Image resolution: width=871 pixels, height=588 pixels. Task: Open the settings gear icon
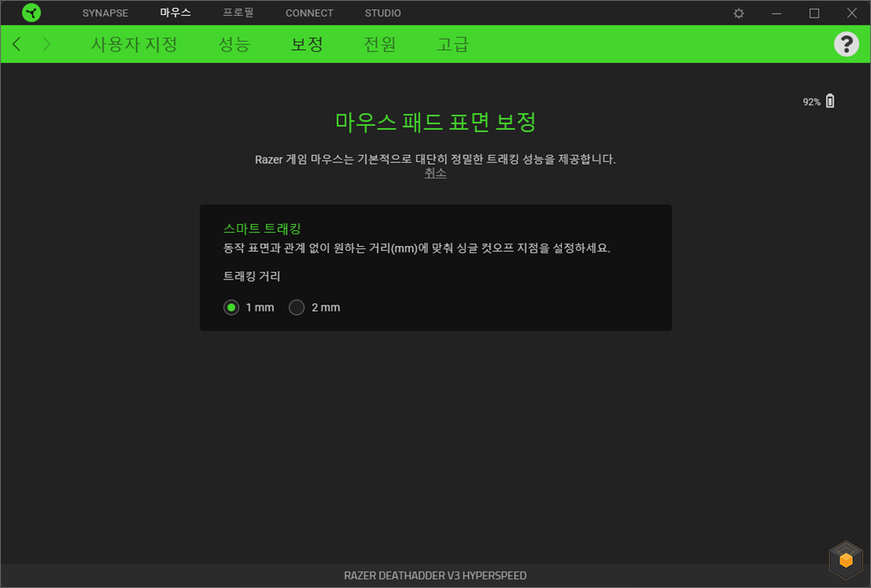(x=739, y=13)
